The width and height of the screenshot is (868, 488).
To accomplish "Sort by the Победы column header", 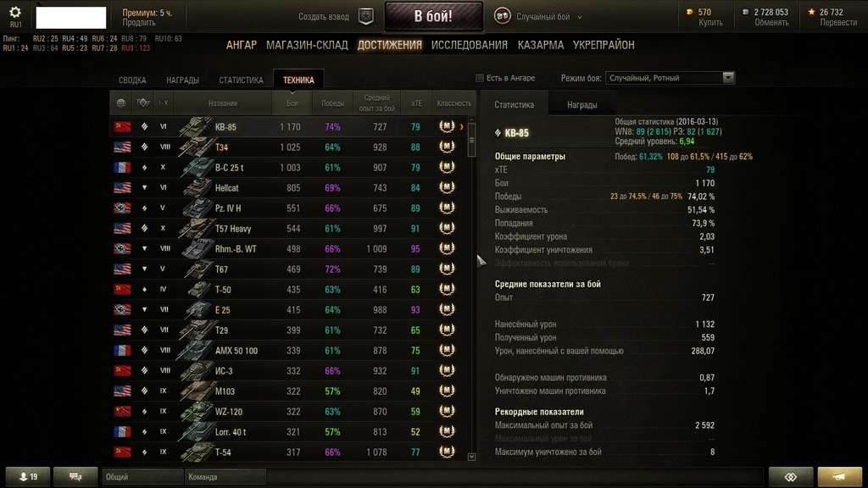I will point(332,103).
